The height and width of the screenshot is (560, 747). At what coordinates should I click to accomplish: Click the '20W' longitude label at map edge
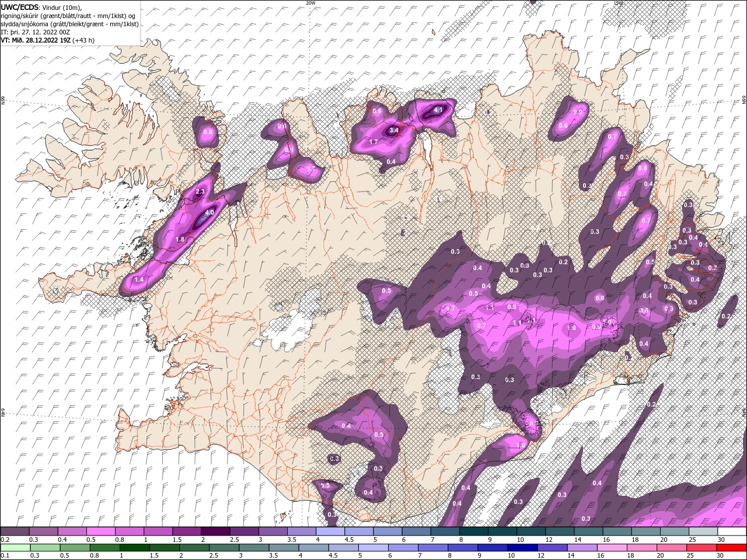(x=310, y=3)
